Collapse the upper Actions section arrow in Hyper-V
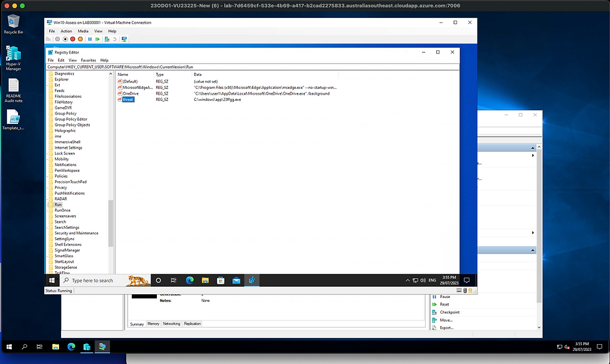 (x=533, y=148)
